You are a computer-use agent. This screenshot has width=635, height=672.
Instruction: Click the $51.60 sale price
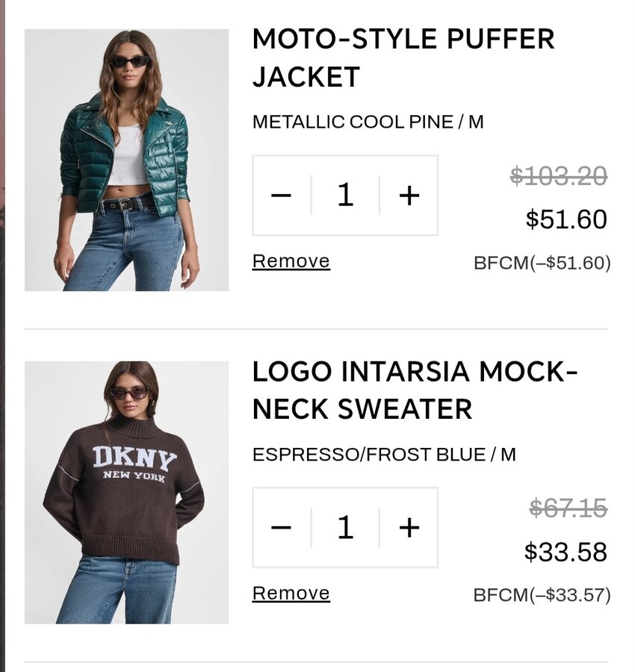pos(566,220)
